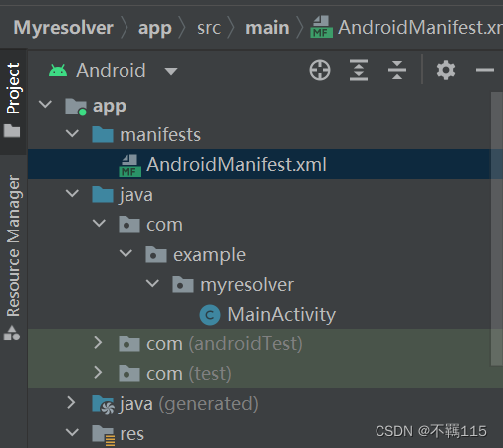Expand the com (test) package
This screenshot has height=448, width=503.
tap(98, 372)
